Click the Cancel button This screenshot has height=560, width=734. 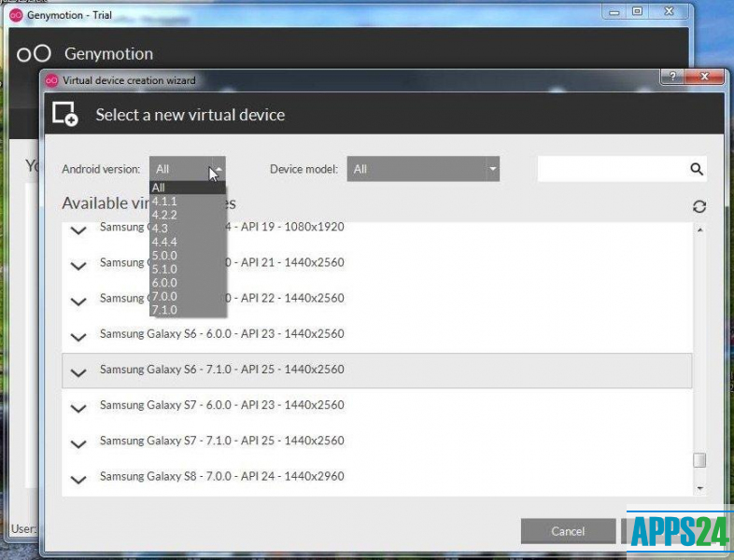click(x=568, y=531)
